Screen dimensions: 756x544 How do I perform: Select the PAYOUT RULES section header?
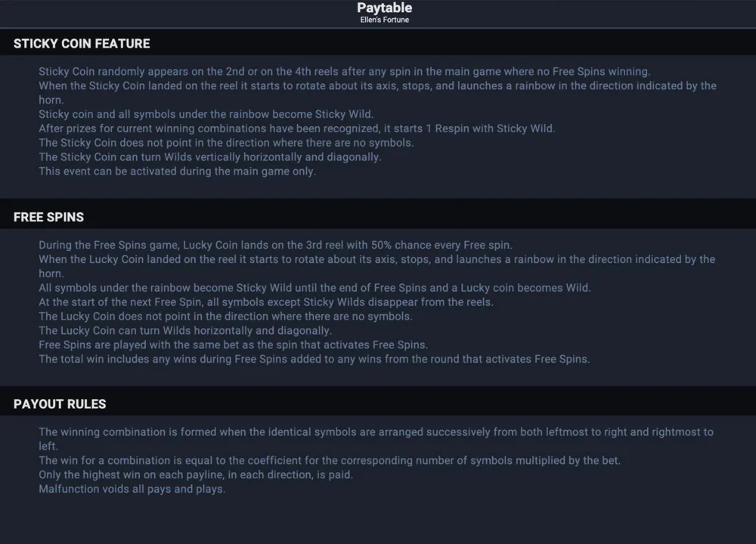point(60,403)
